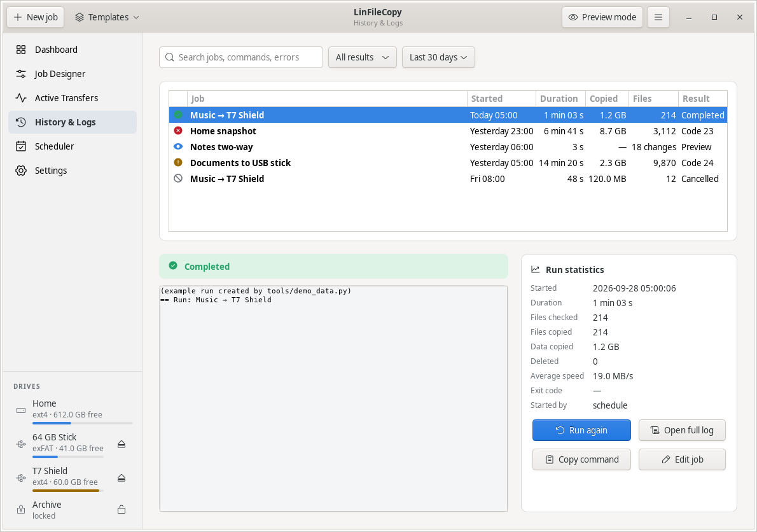
Task: Open the Last 30 days range dropdown
Action: (x=438, y=57)
